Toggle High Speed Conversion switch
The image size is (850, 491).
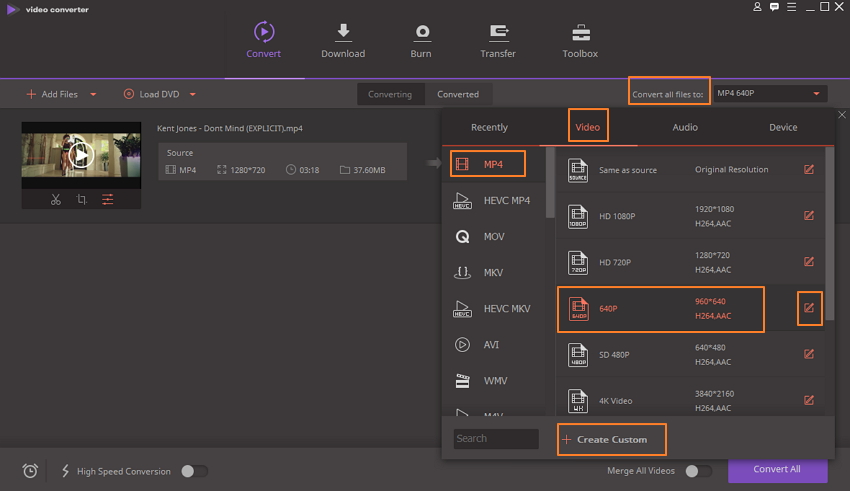[x=194, y=471]
